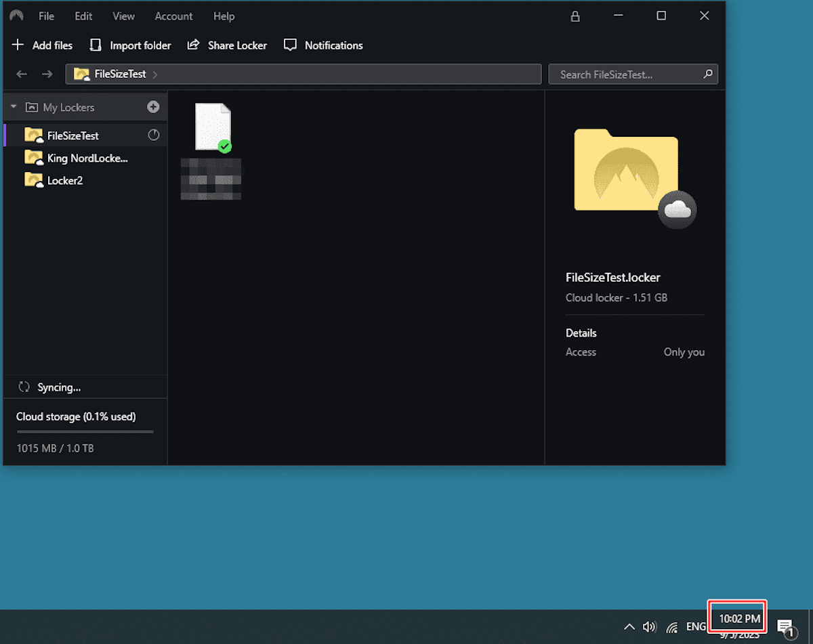Click the Cloud storage usage bar
This screenshot has width=813, height=644.
point(85,431)
